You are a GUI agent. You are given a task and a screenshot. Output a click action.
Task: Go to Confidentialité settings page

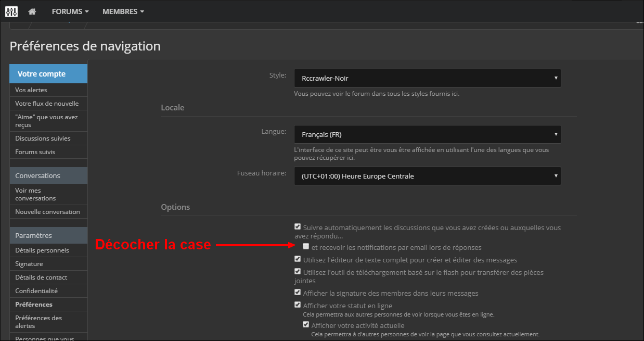point(36,291)
